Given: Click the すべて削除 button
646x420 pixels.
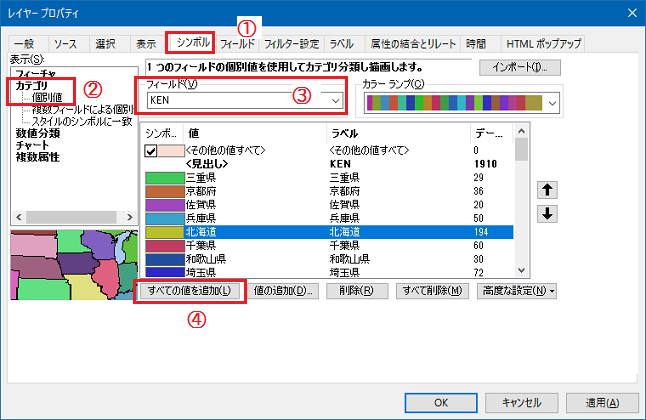Looking at the screenshot, I should click(432, 291).
